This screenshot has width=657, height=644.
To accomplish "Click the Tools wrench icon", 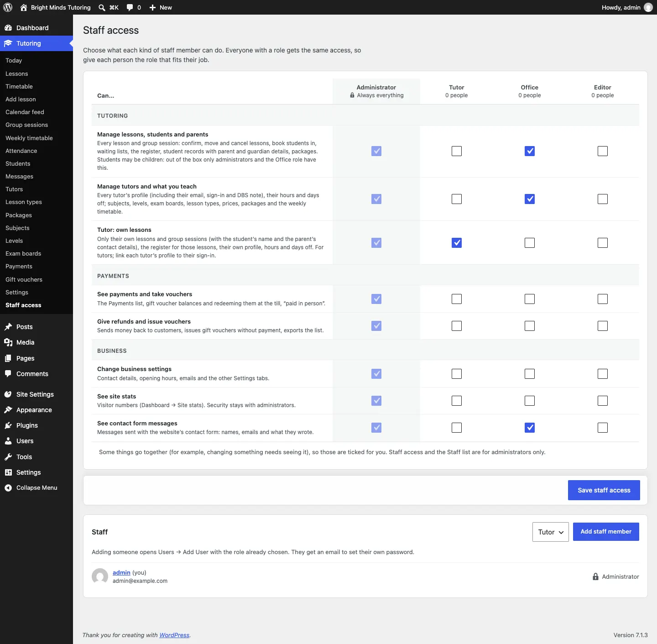I will click(8, 457).
